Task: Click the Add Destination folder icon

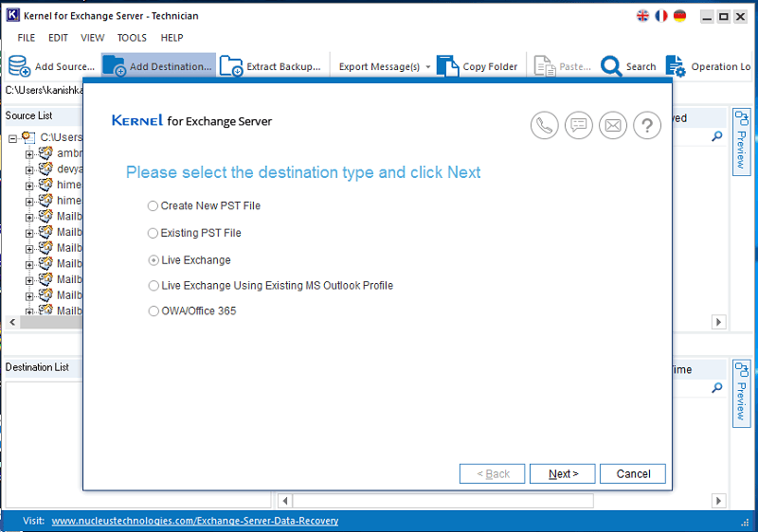Action: click(115, 66)
